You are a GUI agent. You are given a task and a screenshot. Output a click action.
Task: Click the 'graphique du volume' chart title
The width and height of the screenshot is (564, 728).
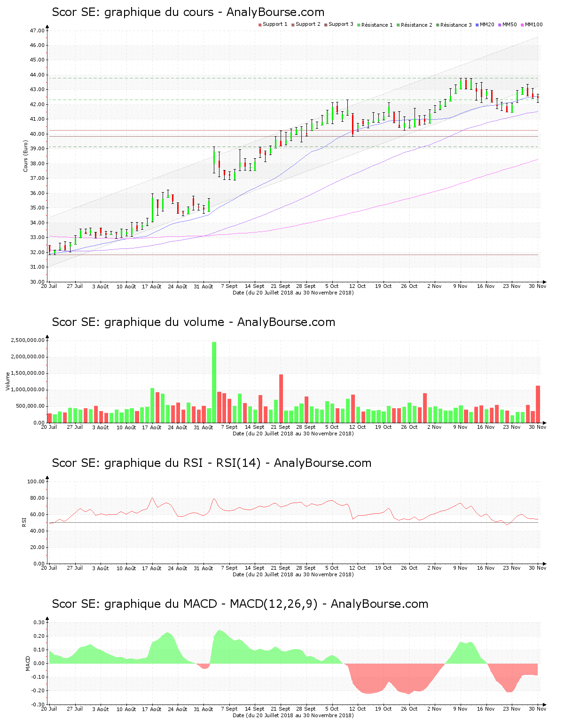click(x=194, y=322)
